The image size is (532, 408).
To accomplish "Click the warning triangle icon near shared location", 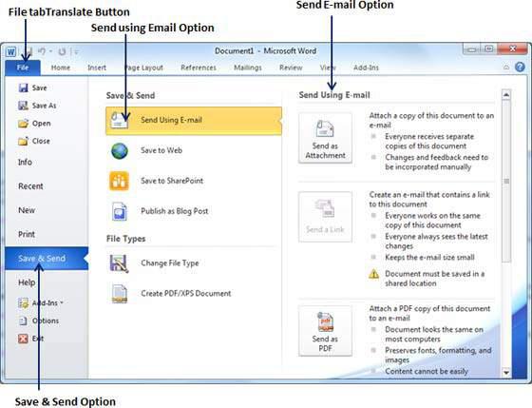I will (x=373, y=274).
